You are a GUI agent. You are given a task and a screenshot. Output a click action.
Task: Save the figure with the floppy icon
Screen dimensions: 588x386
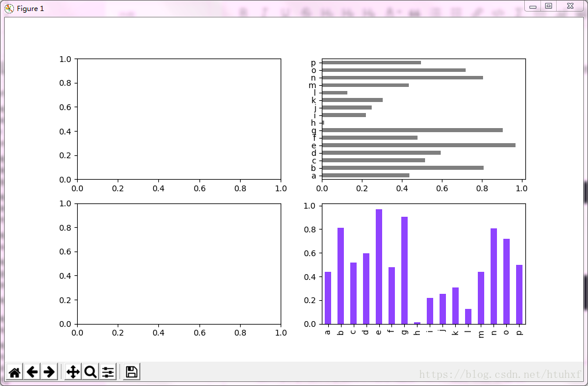(132, 372)
